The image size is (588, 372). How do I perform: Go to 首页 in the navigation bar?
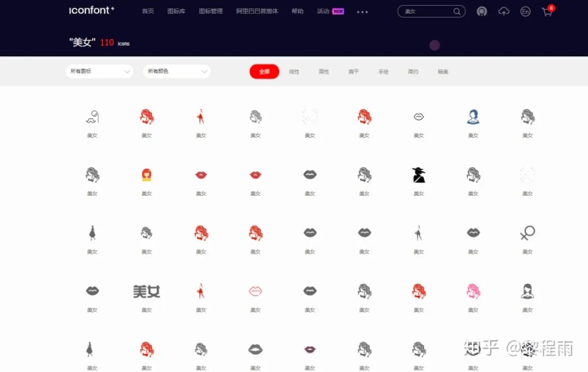(x=148, y=11)
